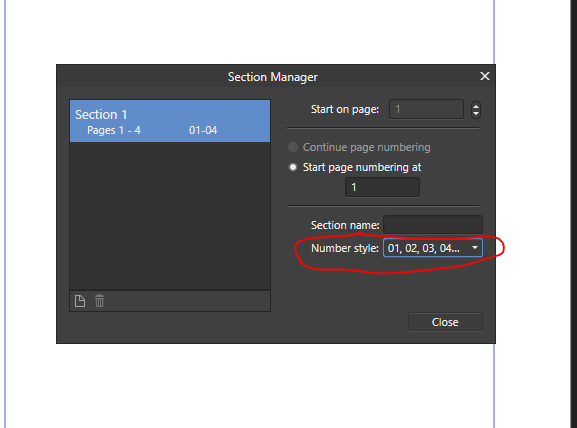Click the "Pages 1 - 4" range text
The height and width of the screenshot is (428, 577).
coord(114,130)
